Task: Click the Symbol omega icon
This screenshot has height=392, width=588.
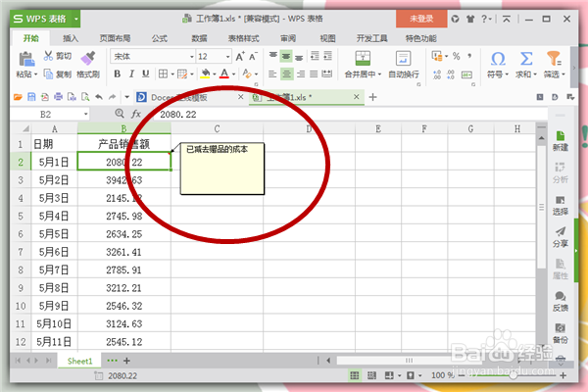Action: pyautogui.click(x=498, y=59)
